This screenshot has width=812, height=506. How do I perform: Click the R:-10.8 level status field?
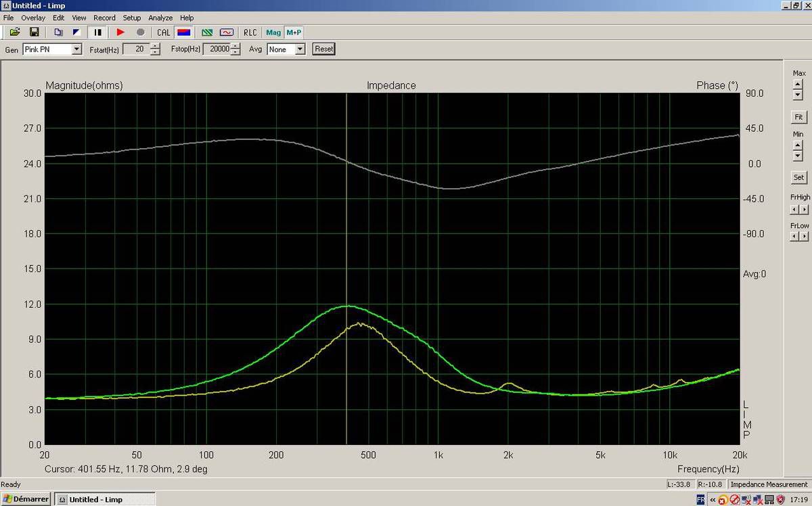point(710,484)
